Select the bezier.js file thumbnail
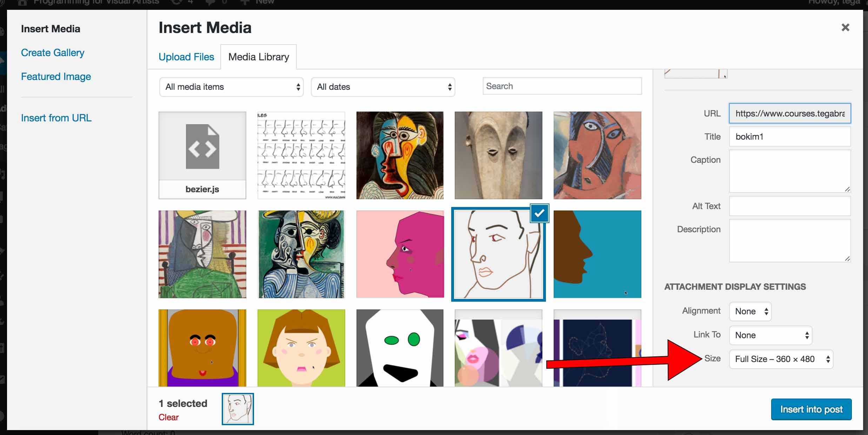Image resolution: width=868 pixels, height=435 pixels. coord(202,155)
